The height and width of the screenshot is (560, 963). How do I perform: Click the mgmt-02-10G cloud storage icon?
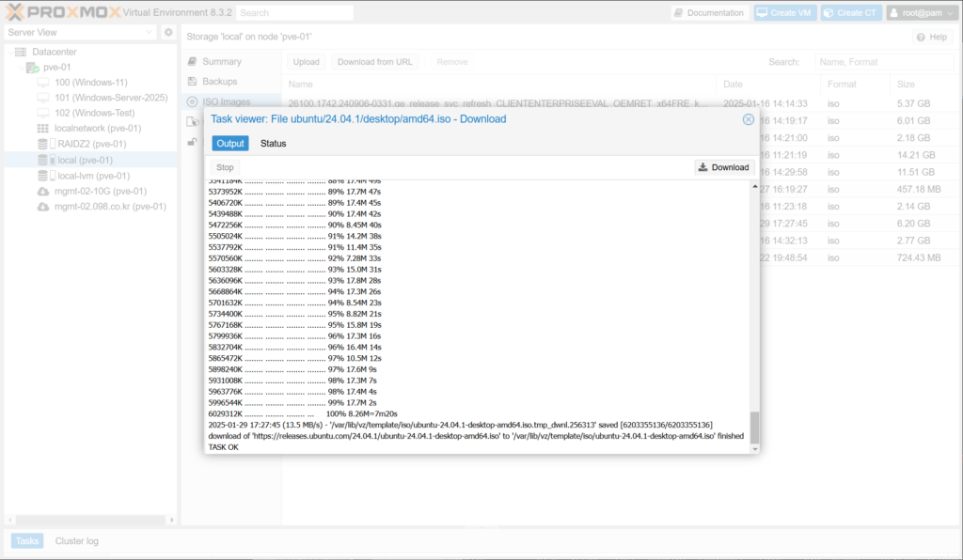coord(42,191)
